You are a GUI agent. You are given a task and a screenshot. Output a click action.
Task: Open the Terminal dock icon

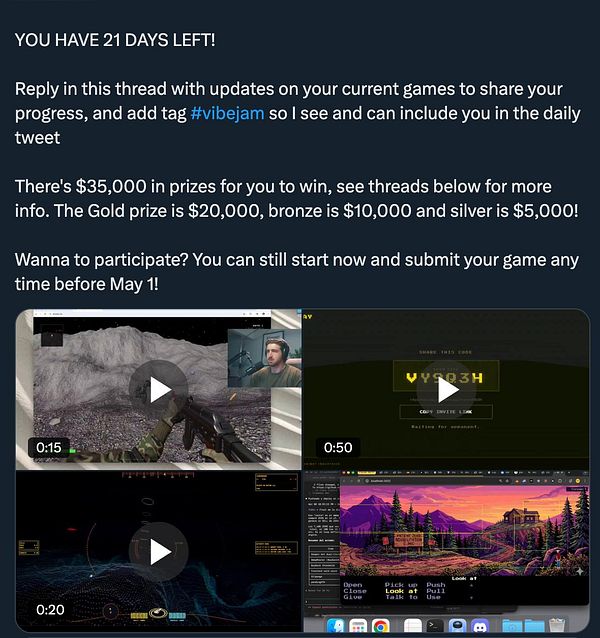pos(435,627)
